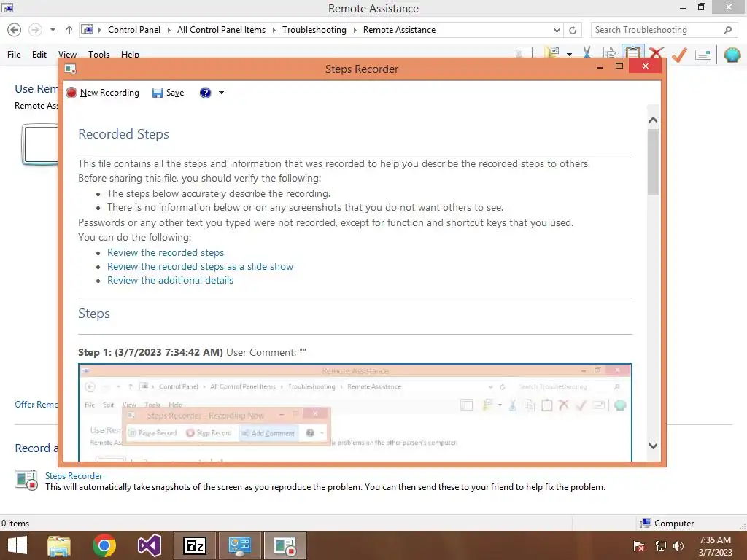Open the Steps Recorder link in Remote Assistance

(x=74, y=475)
